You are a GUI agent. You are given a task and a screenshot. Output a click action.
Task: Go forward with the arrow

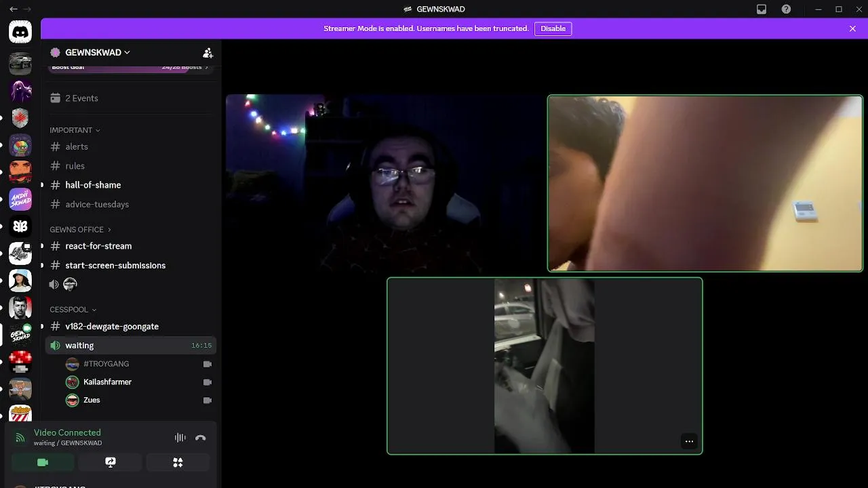point(27,9)
